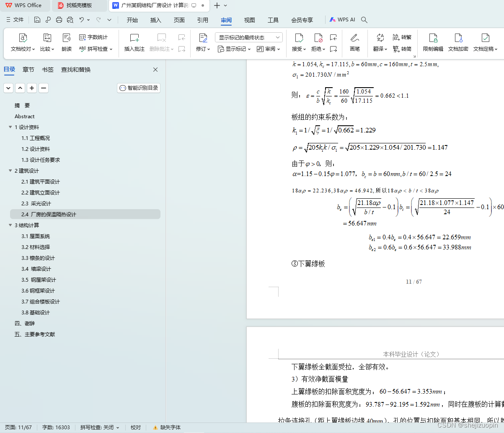The width and height of the screenshot is (504, 433).
Task: Go to previous change icon next to Reject
Action: point(333,37)
